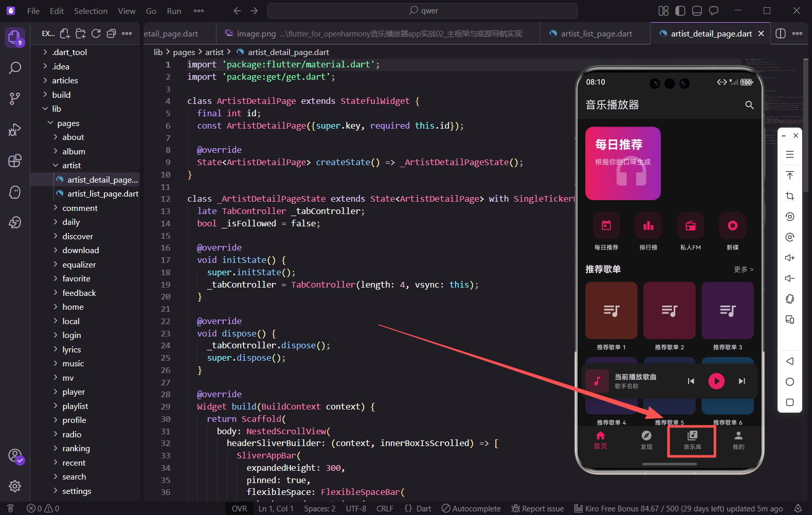
Task: Open the Selection menu
Action: tap(91, 11)
